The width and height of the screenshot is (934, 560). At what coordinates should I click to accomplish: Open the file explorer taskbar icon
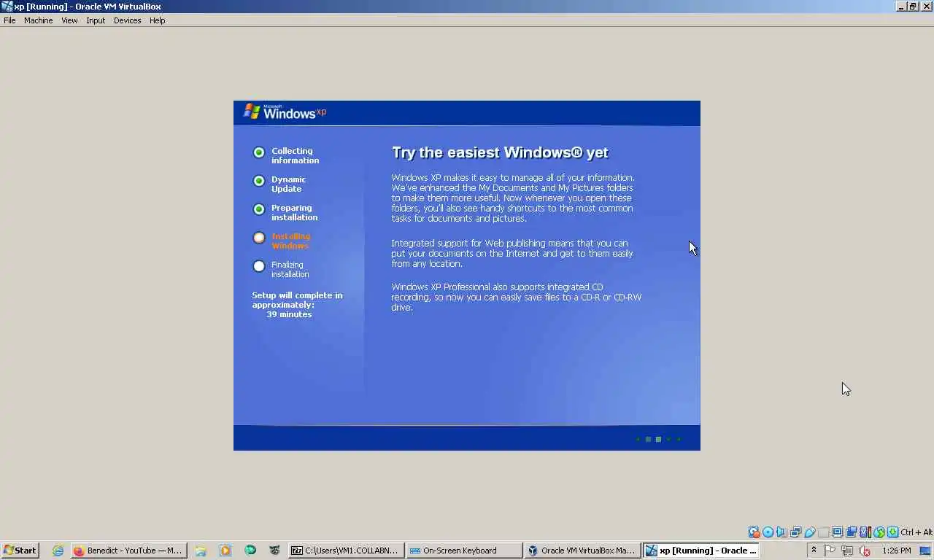coord(201,551)
